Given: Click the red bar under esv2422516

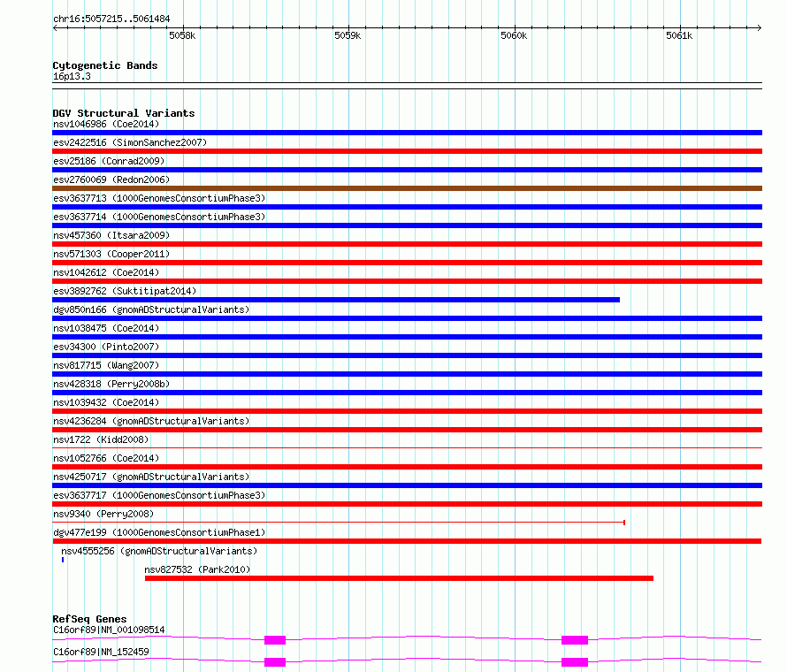Looking at the screenshot, I should point(407,151).
